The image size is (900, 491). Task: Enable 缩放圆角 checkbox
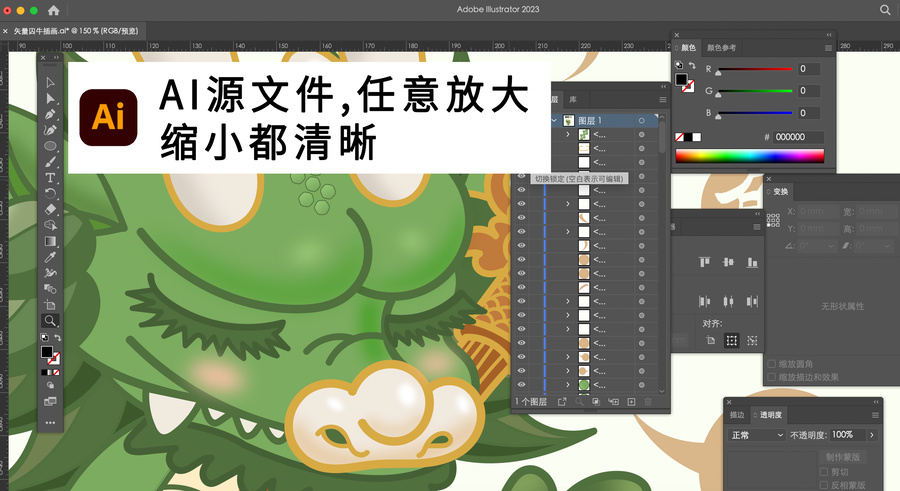(x=772, y=364)
